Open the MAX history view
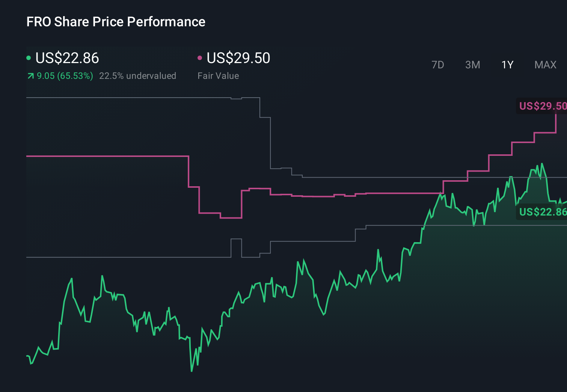Screen dimensions: 567x392 (x=545, y=65)
